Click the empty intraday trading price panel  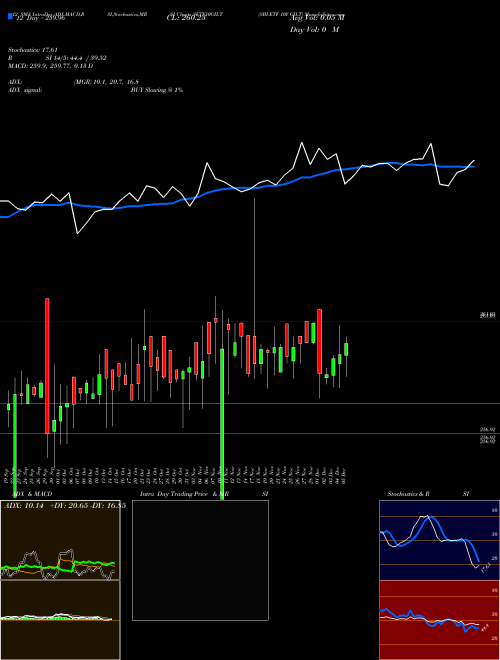[200, 560]
